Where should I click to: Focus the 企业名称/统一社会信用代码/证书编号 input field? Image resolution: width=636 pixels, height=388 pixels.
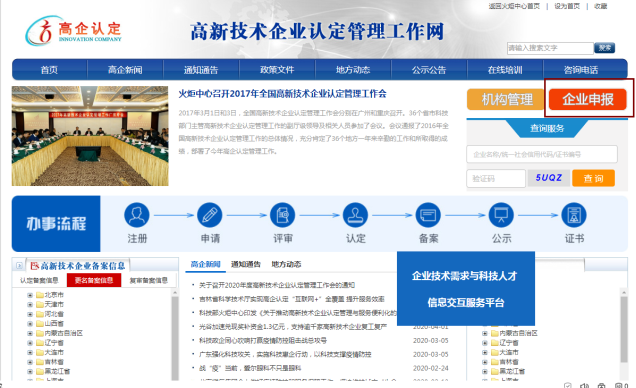(x=542, y=154)
